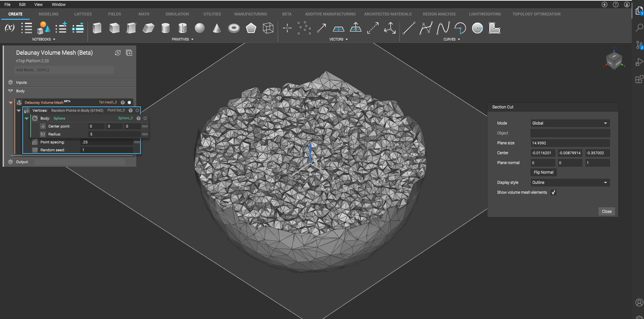Image resolution: width=644 pixels, height=319 pixels.
Task: Expand the NOTEBOOKS group arrow
Action: point(54,40)
